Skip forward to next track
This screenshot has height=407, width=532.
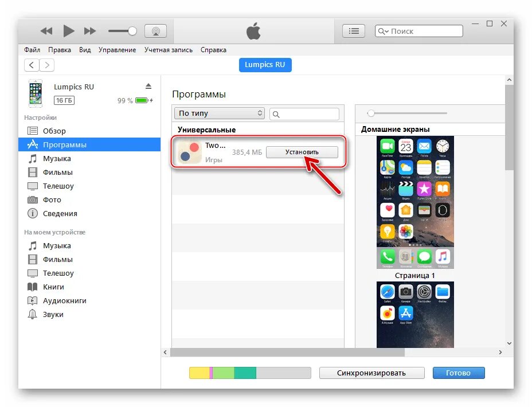[90, 31]
